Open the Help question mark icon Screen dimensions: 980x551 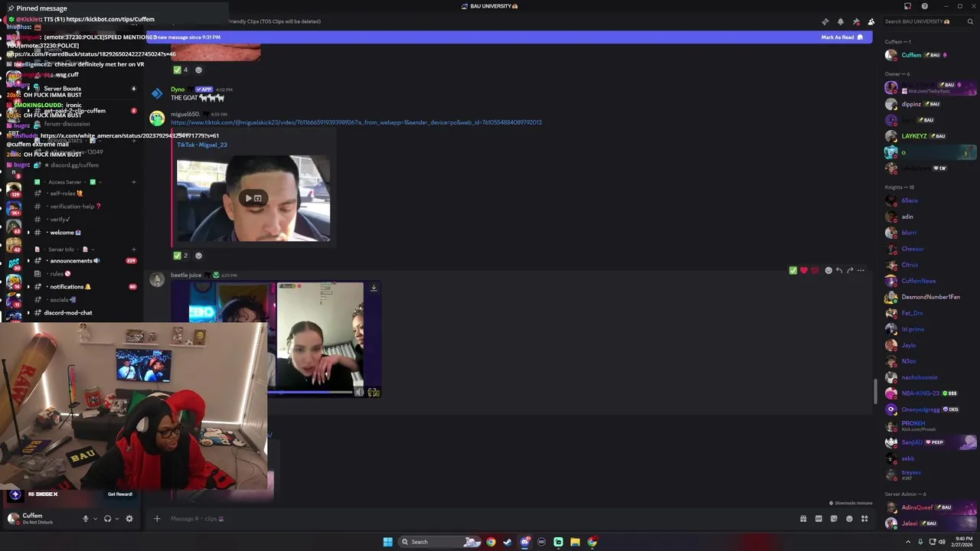pyautogui.click(x=925, y=6)
